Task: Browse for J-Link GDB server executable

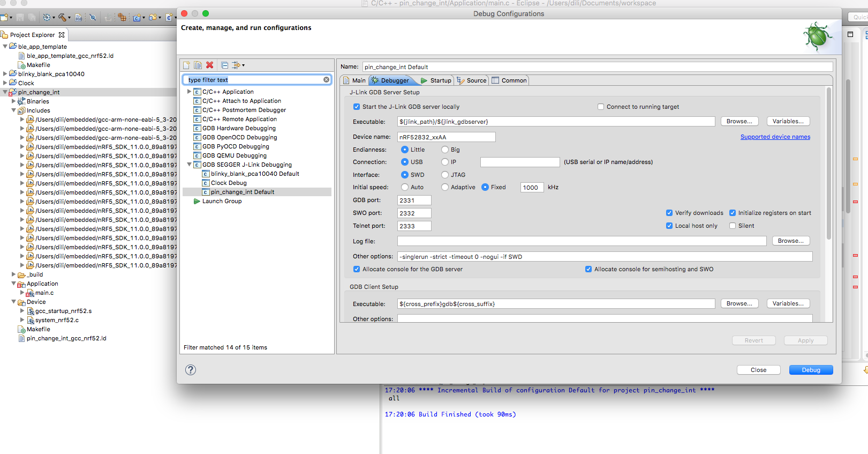Action: (x=739, y=122)
